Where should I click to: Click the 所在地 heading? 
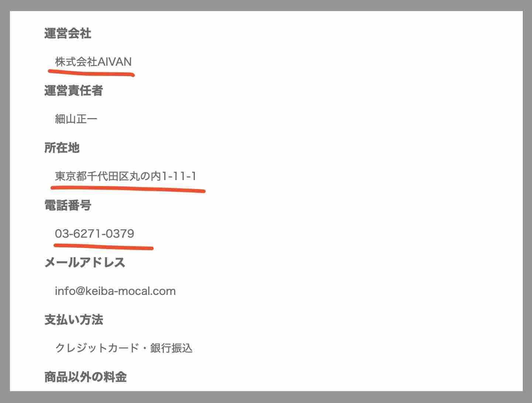click(x=62, y=148)
